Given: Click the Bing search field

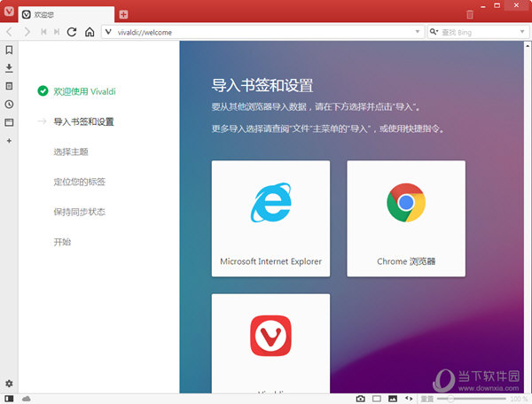Looking at the screenshot, I should (x=479, y=32).
